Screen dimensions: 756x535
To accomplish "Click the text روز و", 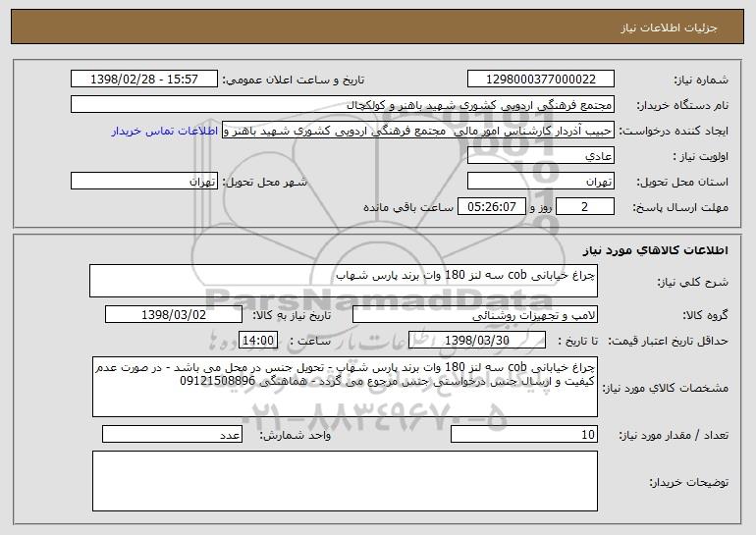I will (x=541, y=208).
